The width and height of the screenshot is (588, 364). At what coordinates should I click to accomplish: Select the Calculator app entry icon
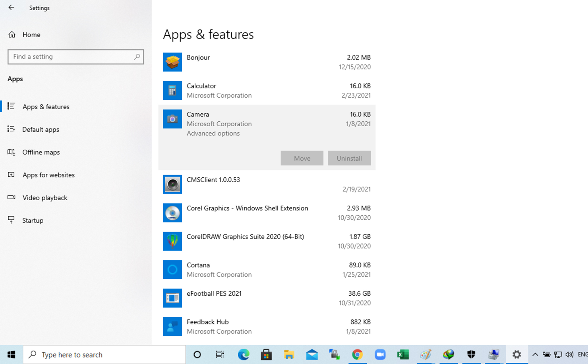coord(172,90)
